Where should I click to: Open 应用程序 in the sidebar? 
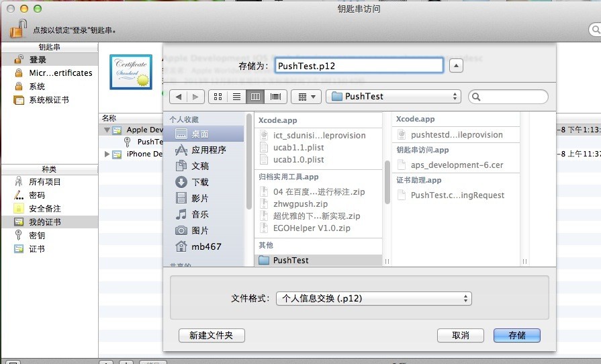tap(205, 150)
